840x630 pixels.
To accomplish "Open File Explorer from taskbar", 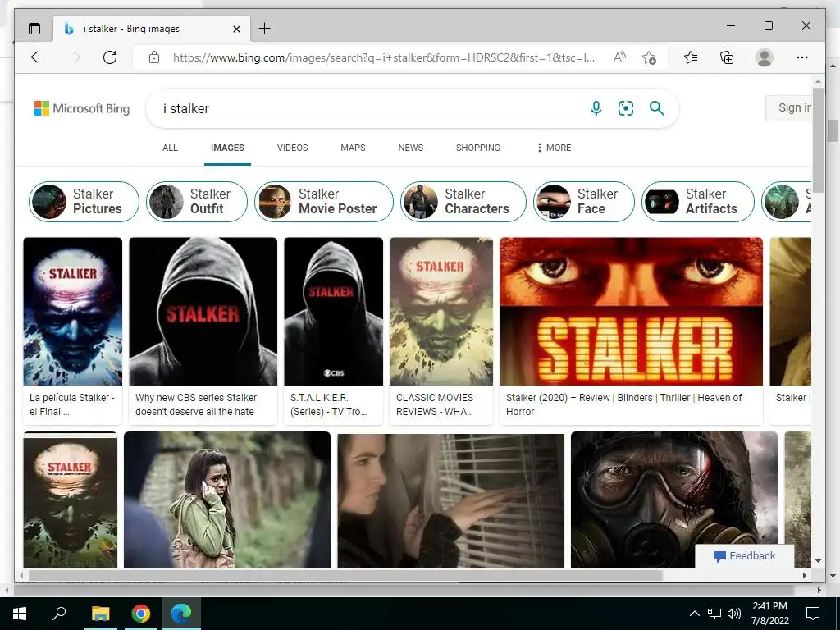I will [100, 614].
